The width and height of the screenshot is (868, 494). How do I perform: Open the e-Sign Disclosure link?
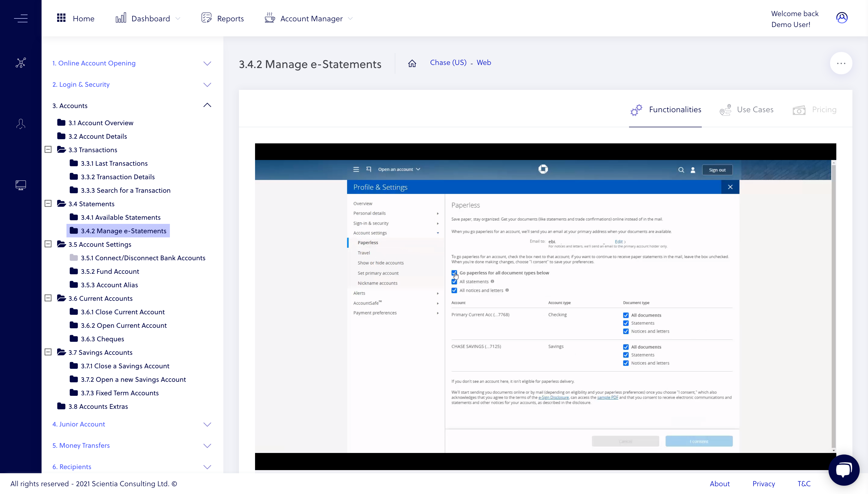pos(553,397)
